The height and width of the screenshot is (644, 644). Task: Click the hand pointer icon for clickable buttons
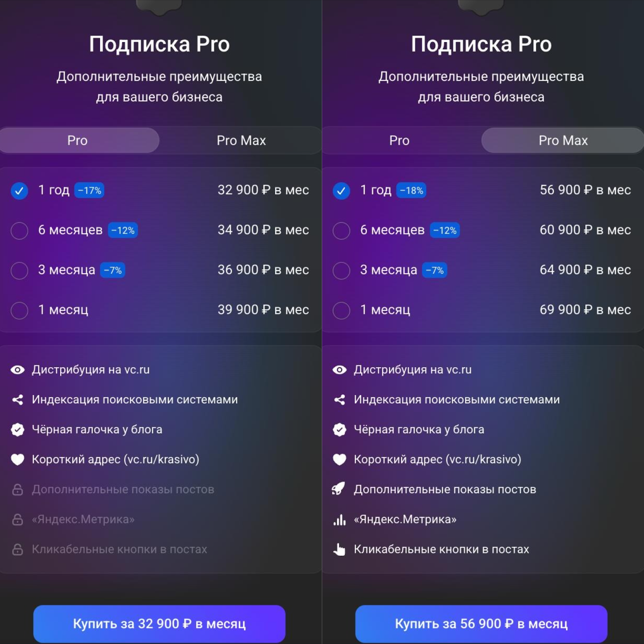339,549
